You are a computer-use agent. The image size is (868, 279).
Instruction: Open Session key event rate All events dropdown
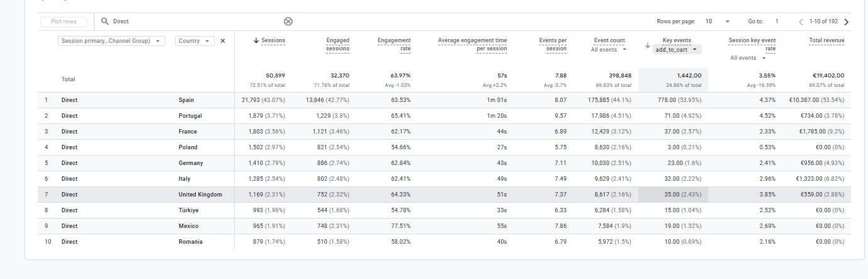point(749,58)
